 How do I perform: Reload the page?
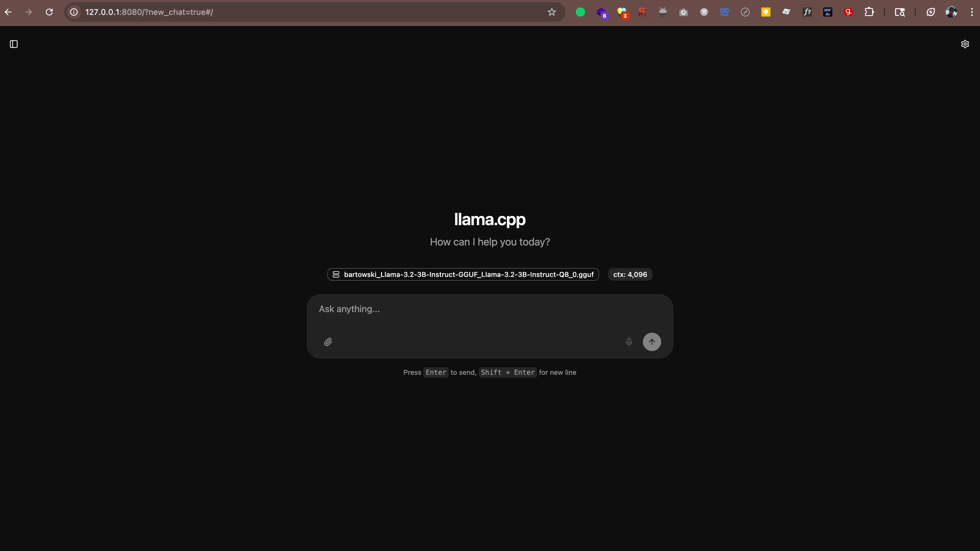(x=49, y=12)
